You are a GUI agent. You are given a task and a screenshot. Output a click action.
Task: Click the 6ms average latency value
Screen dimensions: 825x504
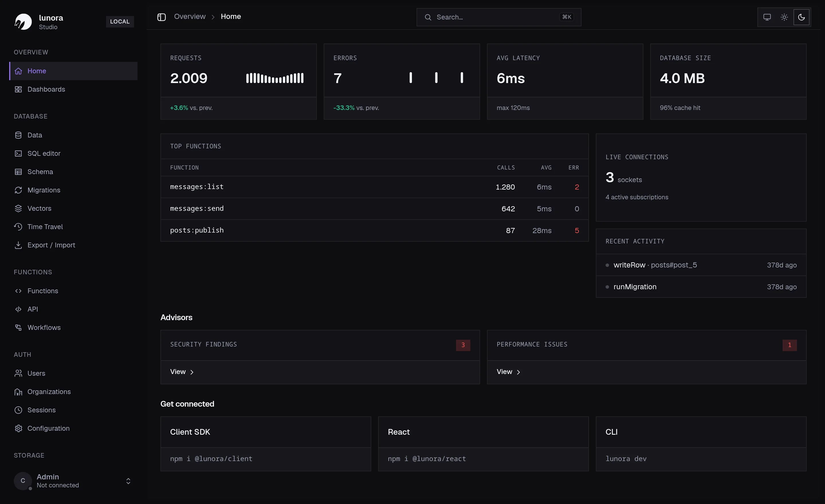pyautogui.click(x=510, y=78)
